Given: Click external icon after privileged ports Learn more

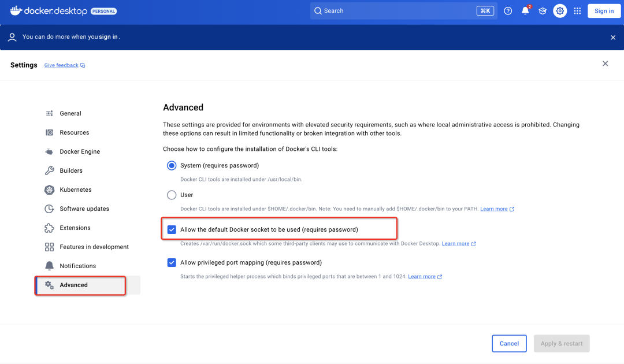Looking at the screenshot, I should tap(440, 277).
